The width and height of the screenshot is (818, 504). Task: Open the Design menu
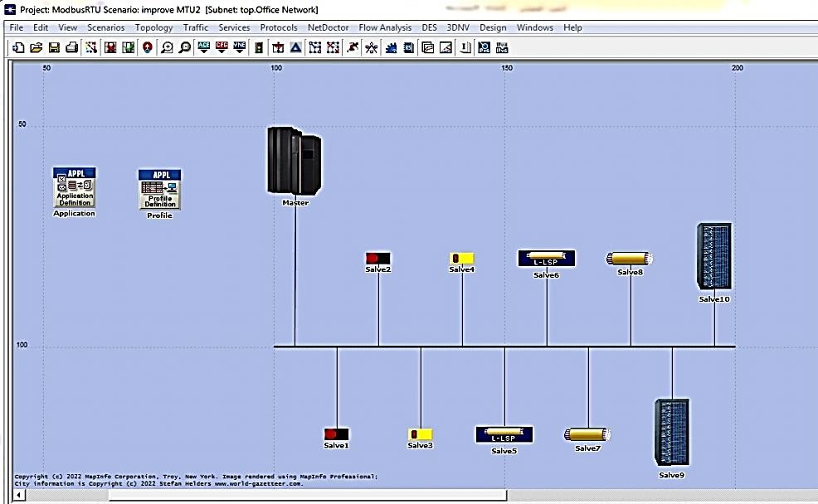(x=493, y=27)
